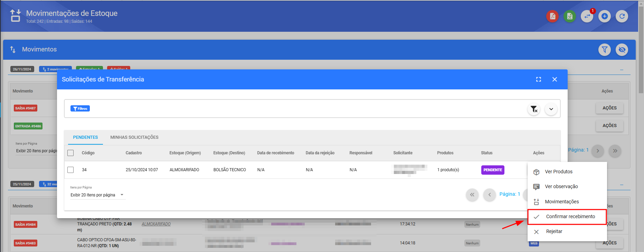This screenshot has width=644, height=252.
Task: Open transfer requests icon with notification badge
Action: 587,16
